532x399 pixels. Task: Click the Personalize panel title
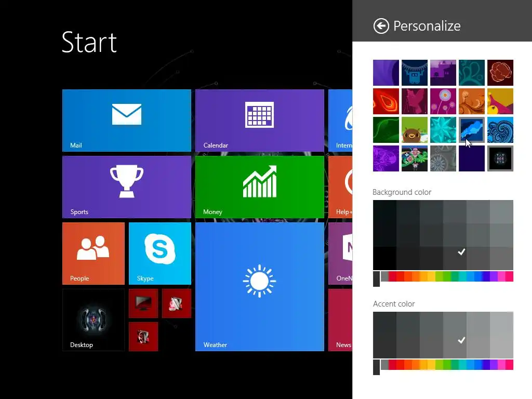pyautogui.click(x=427, y=26)
